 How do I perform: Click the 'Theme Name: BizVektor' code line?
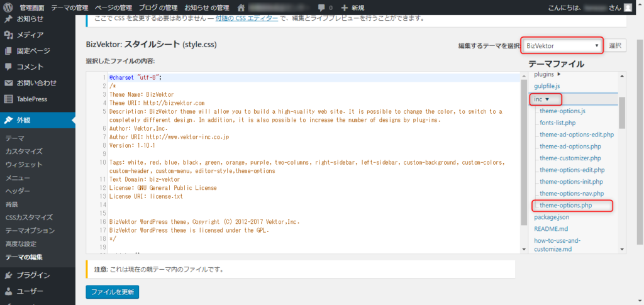(142, 94)
